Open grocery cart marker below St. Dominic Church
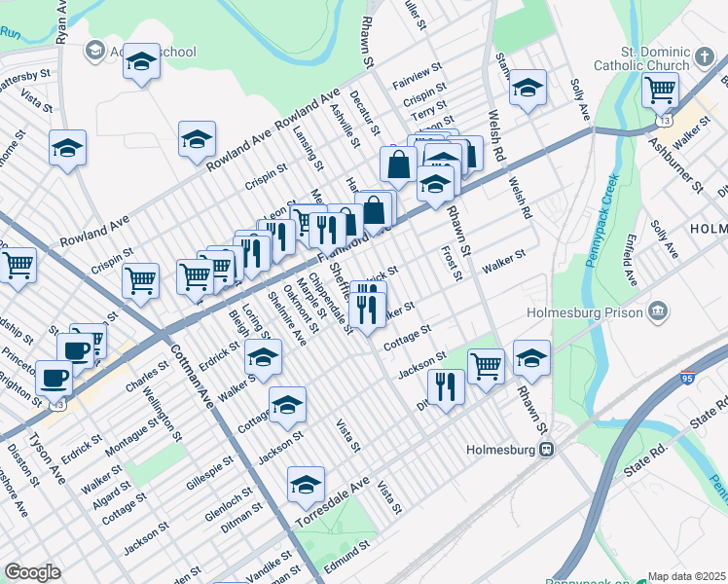Image resolution: width=728 pixels, height=584 pixels. point(660,94)
